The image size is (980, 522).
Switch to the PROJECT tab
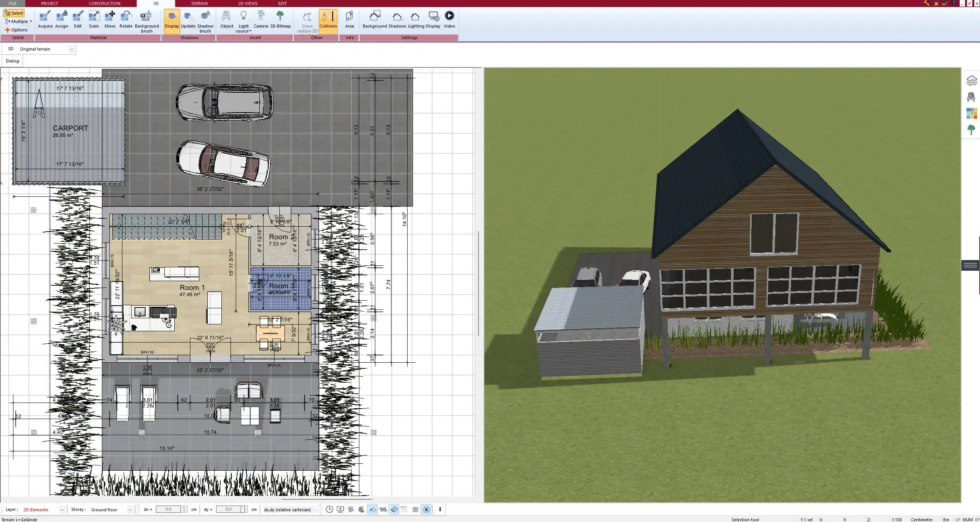point(49,3)
